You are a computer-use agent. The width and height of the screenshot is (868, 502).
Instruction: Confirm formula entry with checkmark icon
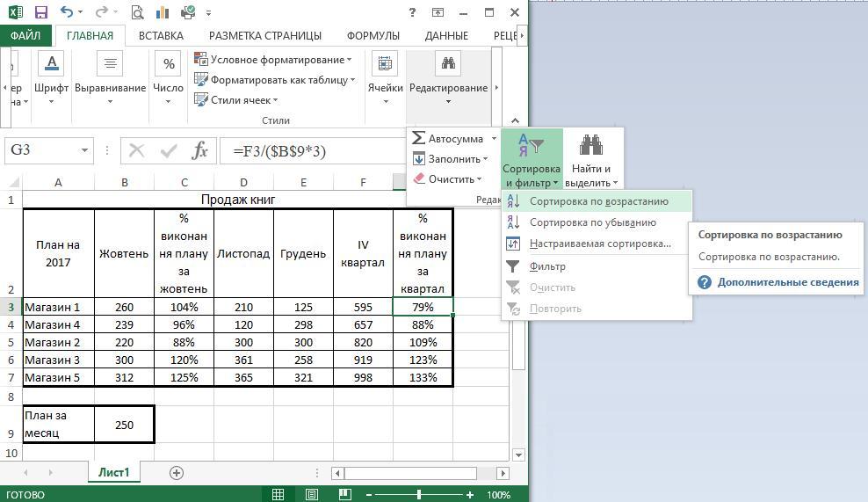click(x=169, y=150)
